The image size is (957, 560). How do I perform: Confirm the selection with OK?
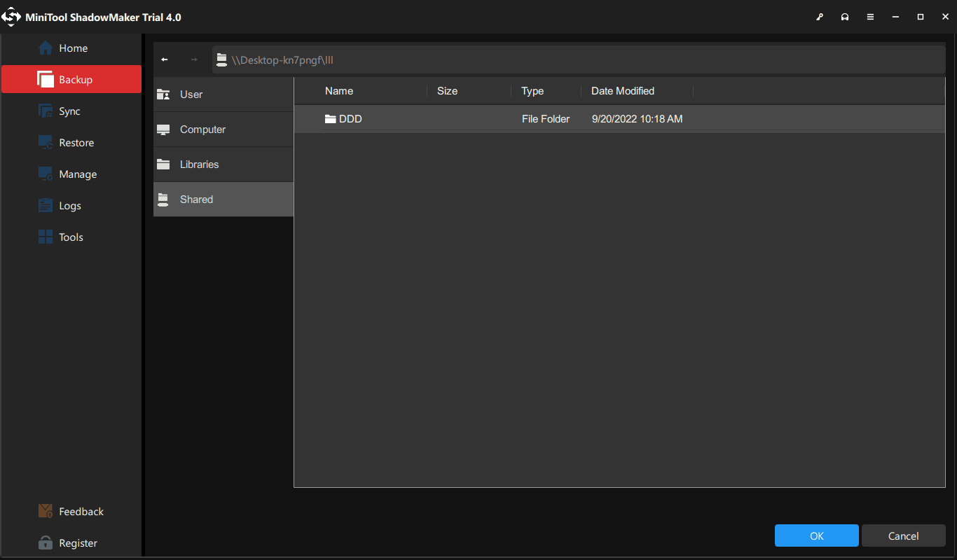pyautogui.click(x=816, y=535)
